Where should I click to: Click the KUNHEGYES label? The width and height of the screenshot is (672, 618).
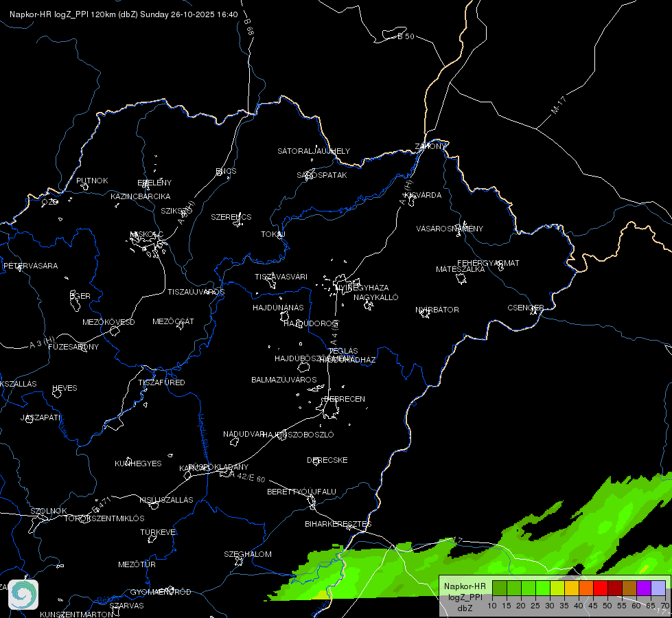[x=138, y=463]
